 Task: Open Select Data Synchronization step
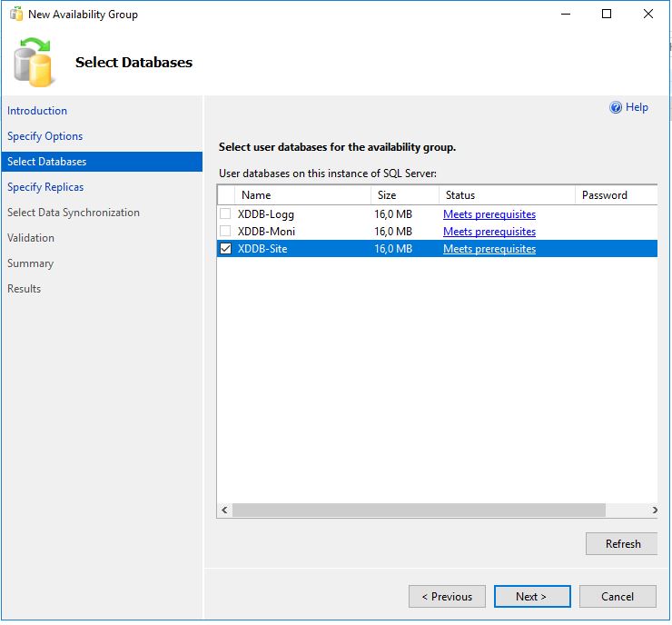click(x=74, y=213)
